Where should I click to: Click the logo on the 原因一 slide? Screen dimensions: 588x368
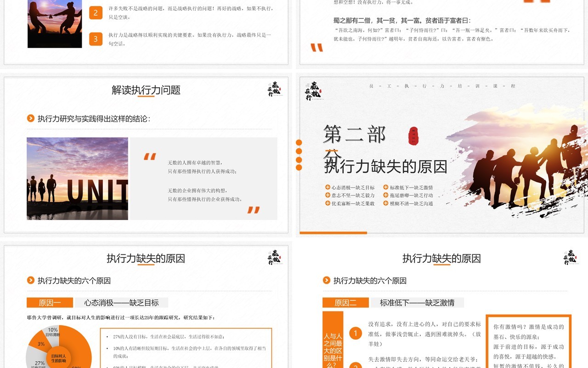(274, 258)
